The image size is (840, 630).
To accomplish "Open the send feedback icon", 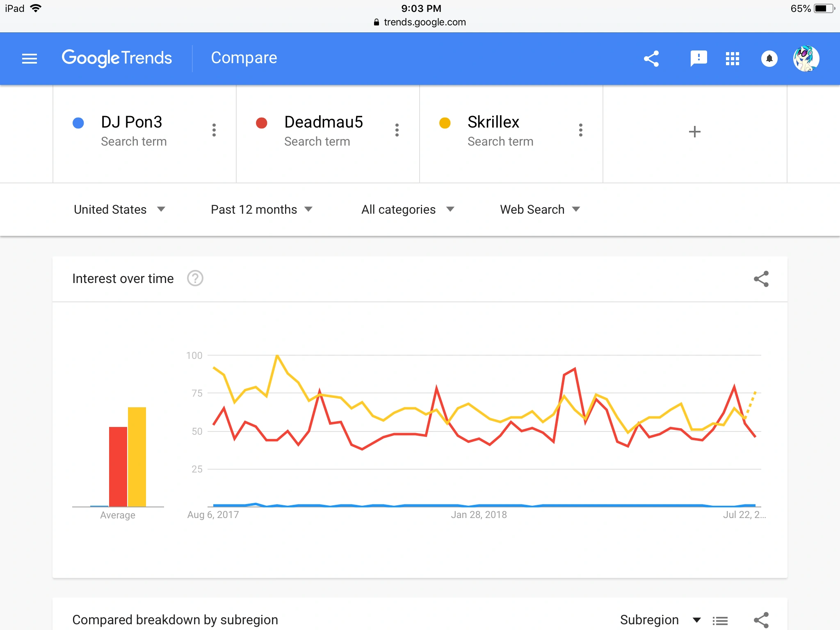I will pos(698,59).
